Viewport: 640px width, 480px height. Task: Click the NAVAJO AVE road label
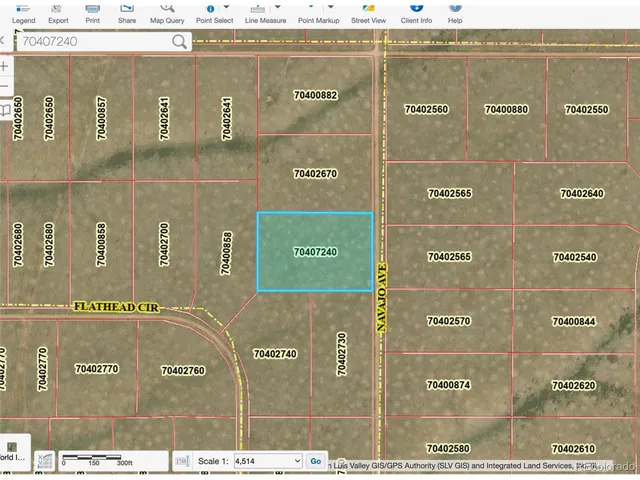[381, 297]
